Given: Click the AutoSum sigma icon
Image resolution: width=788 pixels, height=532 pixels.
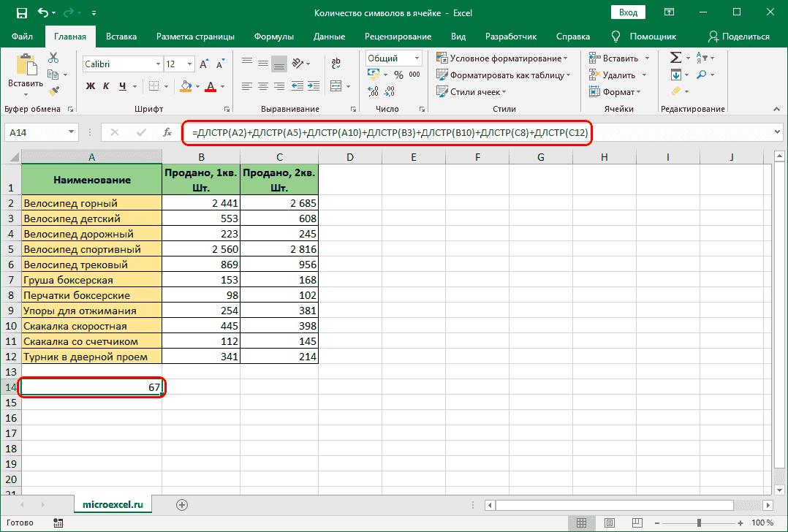Looking at the screenshot, I should point(675,58).
